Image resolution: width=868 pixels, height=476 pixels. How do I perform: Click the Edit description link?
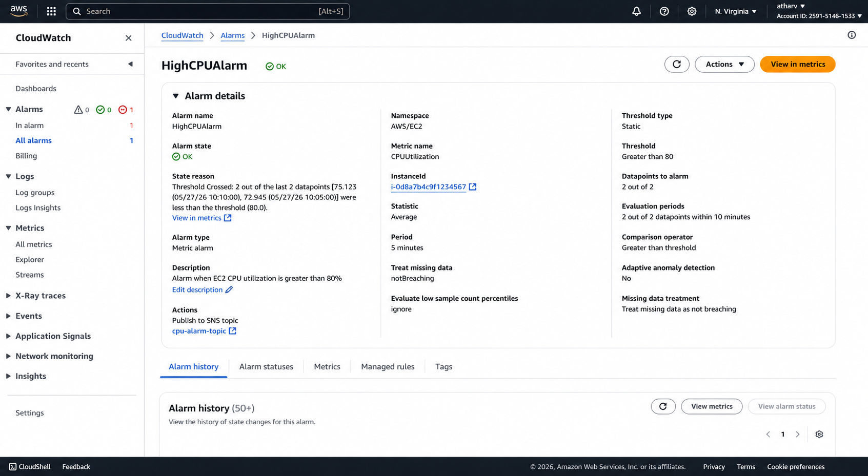click(197, 289)
